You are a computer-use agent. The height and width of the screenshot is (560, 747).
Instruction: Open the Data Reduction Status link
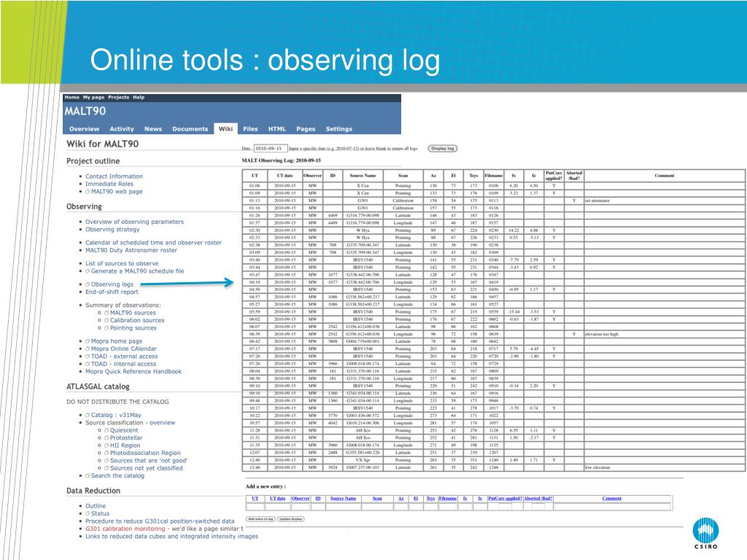click(100, 514)
